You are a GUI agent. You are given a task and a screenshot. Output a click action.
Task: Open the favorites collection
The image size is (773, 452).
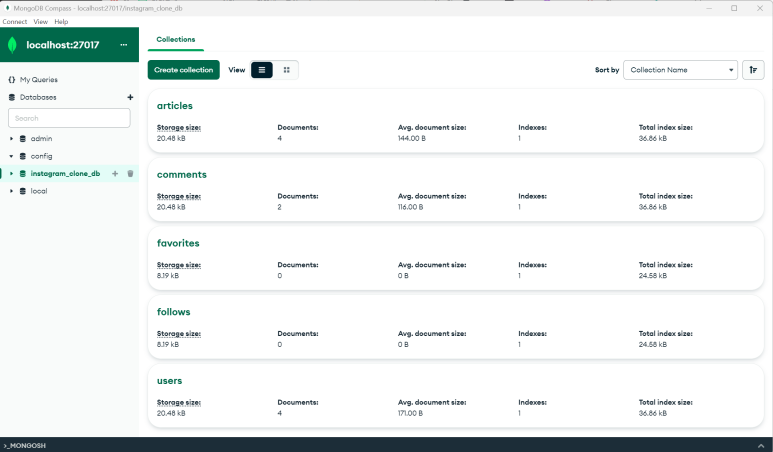click(178, 243)
